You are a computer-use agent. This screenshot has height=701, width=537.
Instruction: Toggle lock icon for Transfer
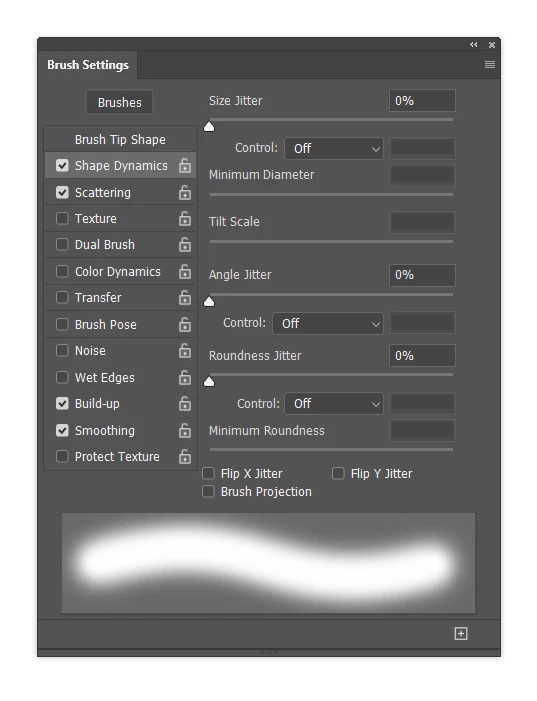(x=185, y=297)
